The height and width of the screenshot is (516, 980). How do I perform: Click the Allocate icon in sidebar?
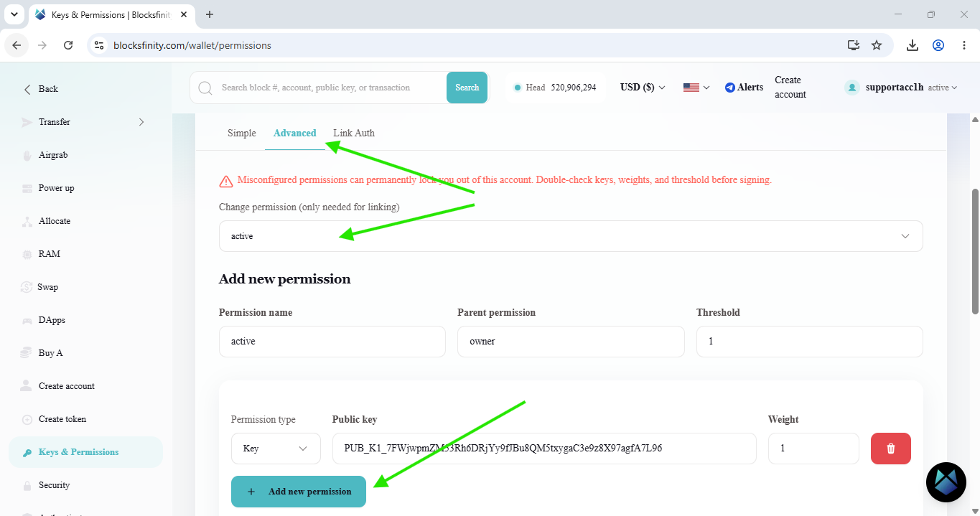(x=27, y=221)
